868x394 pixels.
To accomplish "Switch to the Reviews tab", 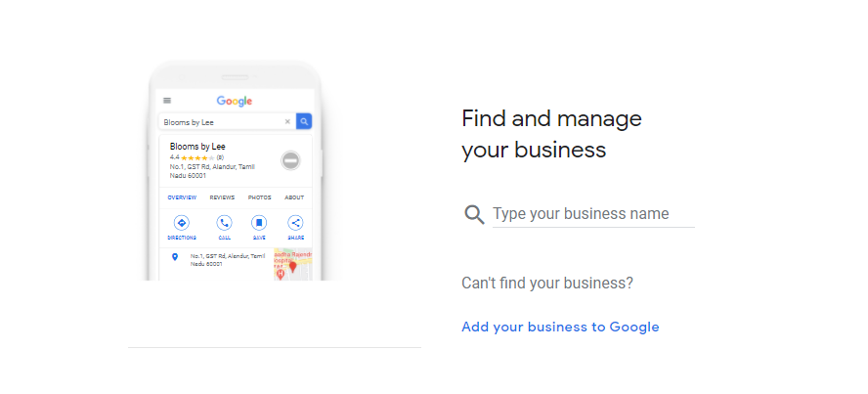I will tap(222, 197).
